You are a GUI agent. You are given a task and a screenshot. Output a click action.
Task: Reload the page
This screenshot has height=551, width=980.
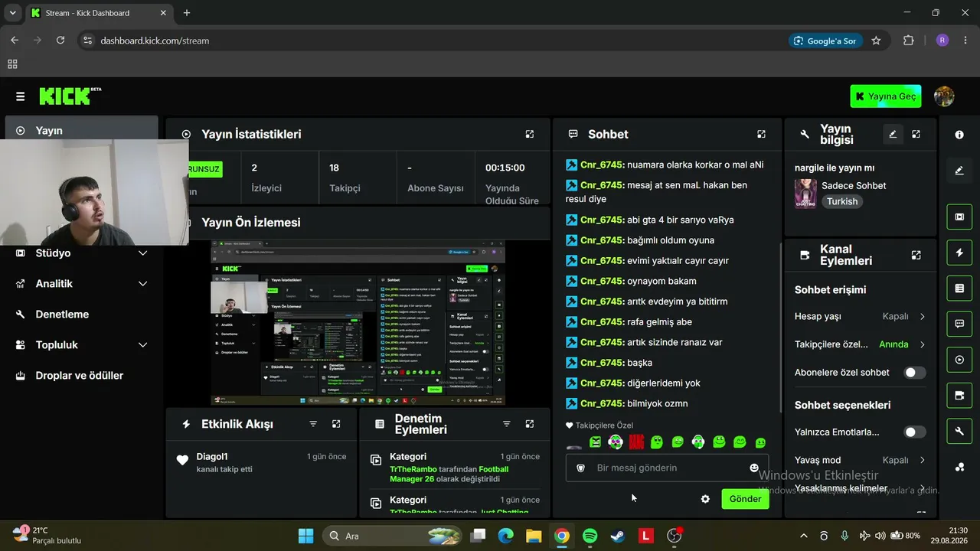(x=60, y=41)
